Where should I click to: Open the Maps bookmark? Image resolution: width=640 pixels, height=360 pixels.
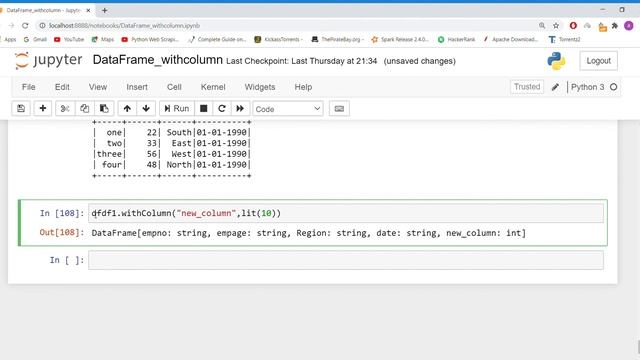coord(103,40)
